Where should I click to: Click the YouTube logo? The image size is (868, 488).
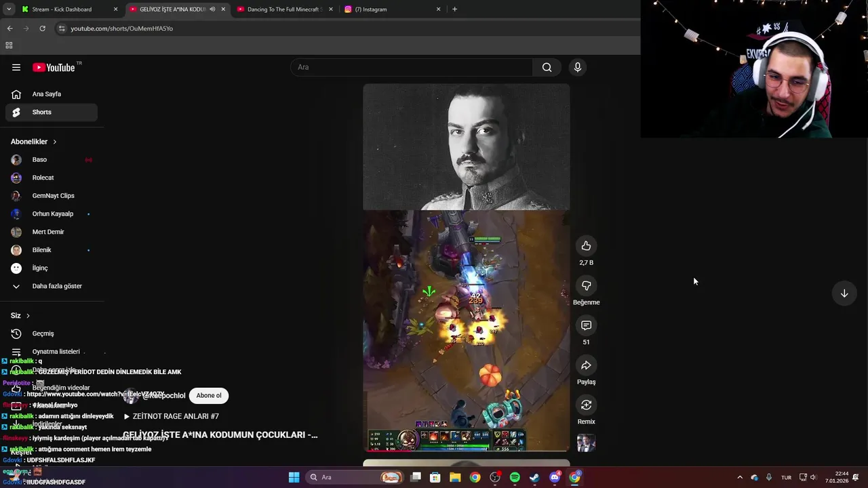tap(54, 67)
